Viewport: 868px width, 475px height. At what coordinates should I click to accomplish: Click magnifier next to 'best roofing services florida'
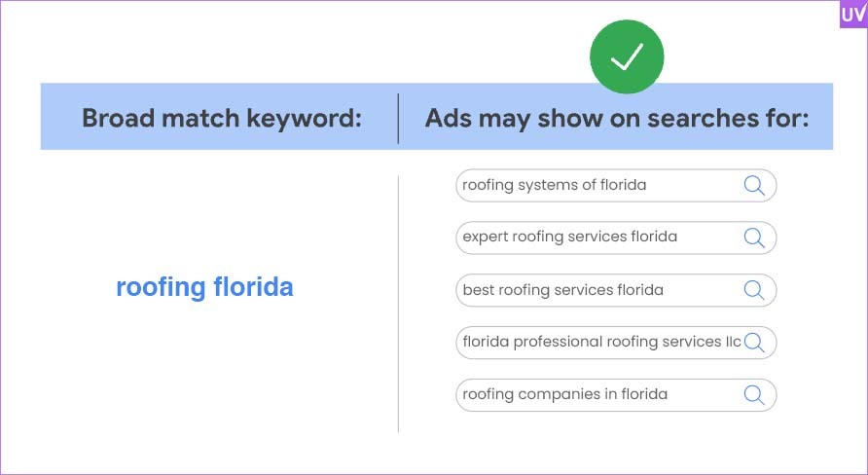(x=754, y=290)
